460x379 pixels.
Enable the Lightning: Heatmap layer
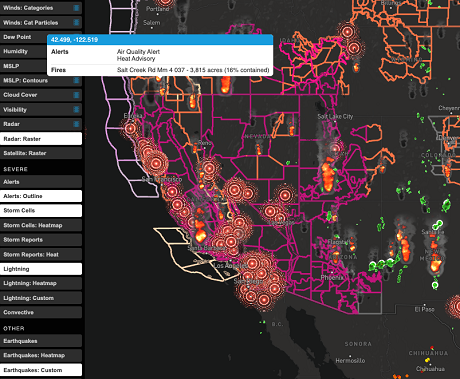pos(41,283)
